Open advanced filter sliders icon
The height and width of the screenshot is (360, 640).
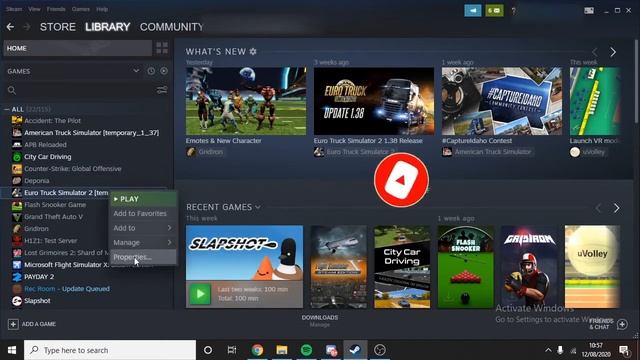[162, 90]
